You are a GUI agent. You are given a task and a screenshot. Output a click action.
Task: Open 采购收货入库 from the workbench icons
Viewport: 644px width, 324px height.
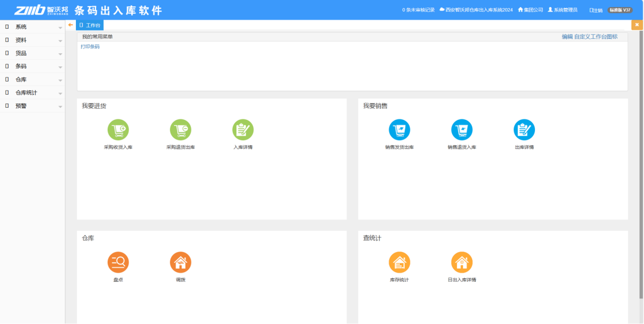(x=118, y=130)
